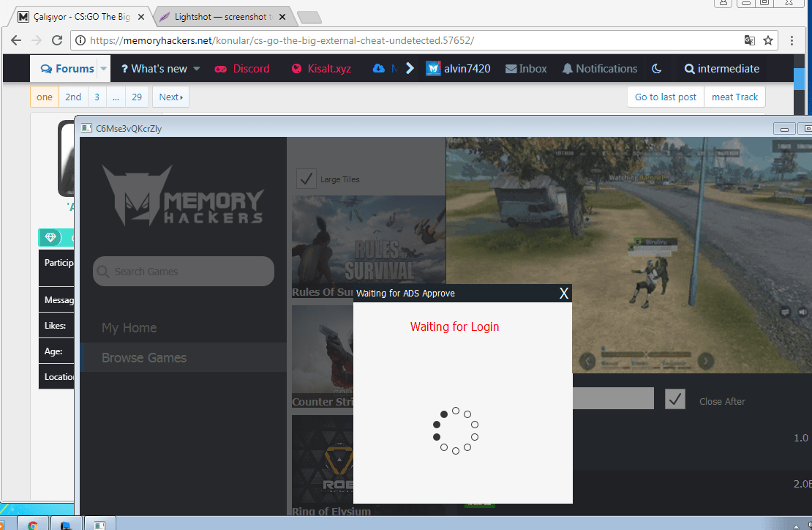Open the alvin7420 user account menu
The height and width of the screenshot is (530, 812).
coord(458,68)
